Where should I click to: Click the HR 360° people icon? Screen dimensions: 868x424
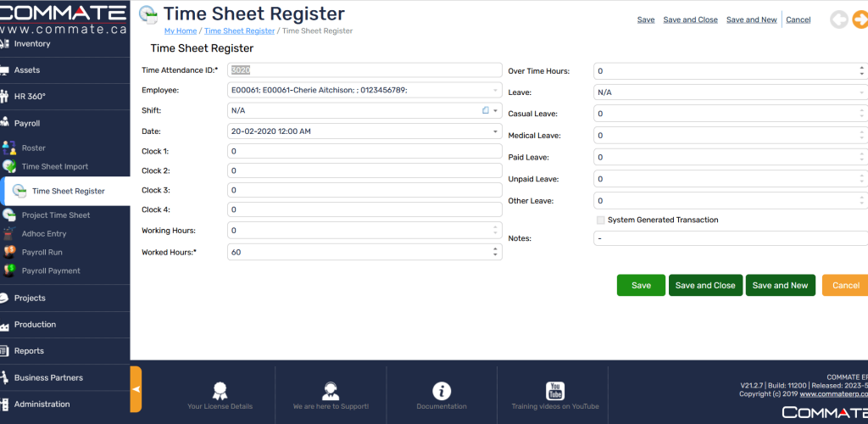coord(4,97)
